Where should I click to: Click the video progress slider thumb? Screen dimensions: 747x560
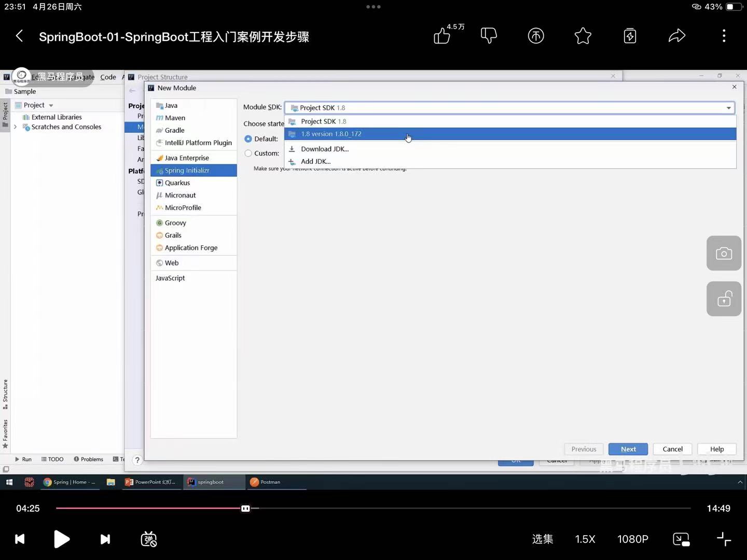(x=245, y=508)
